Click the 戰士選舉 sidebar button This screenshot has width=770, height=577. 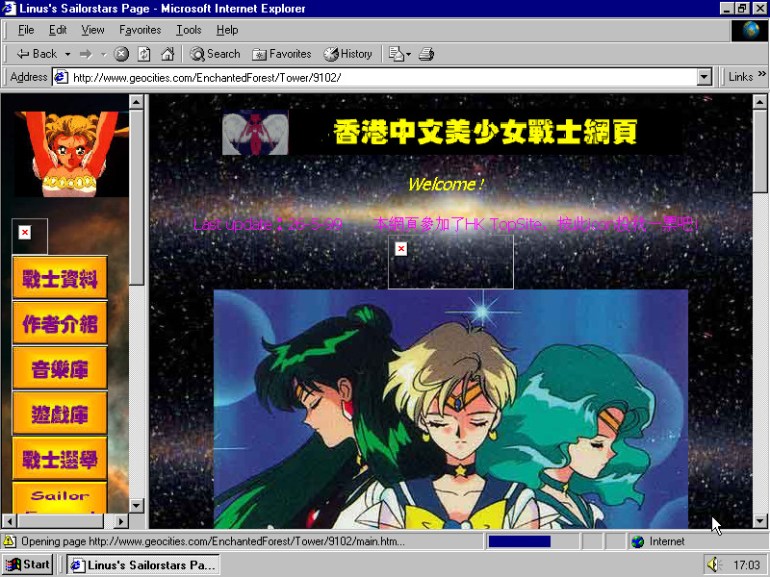click(x=59, y=459)
